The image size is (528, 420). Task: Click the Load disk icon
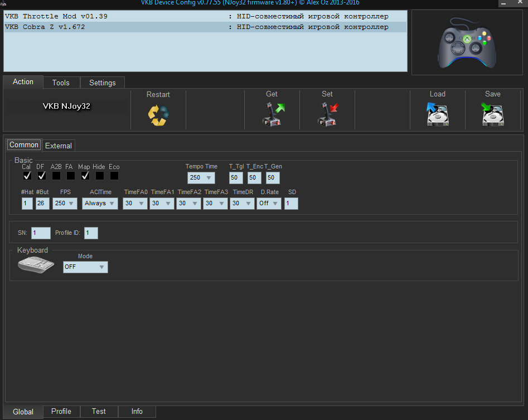(x=438, y=114)
